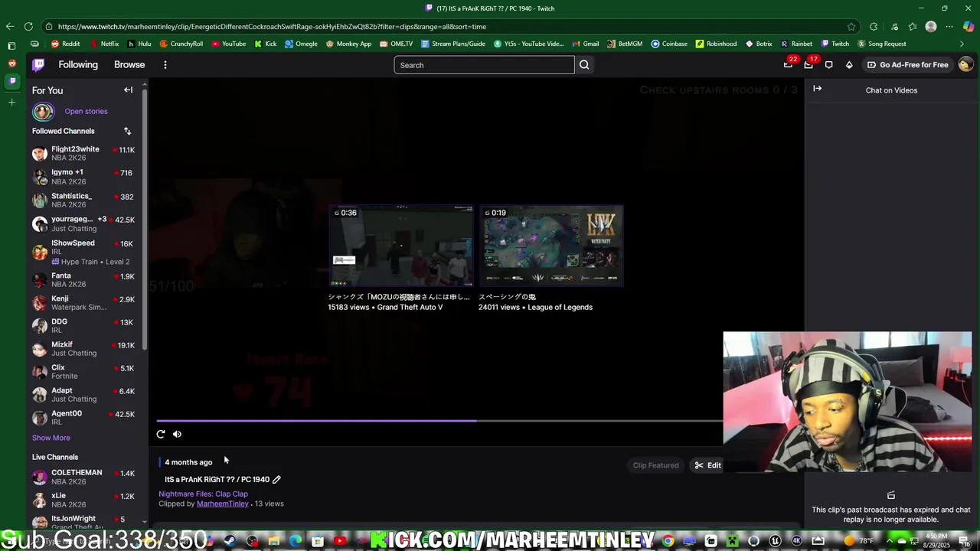The height and width of the screenshot is (551, 980).
Task: Open the user avatar menu
Action: 965,64
